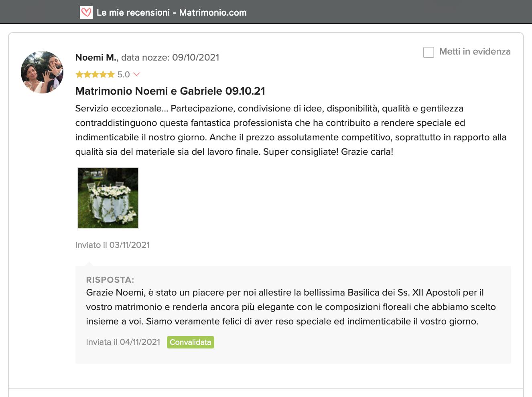Expand the 5.0 rating details chevron
This screenshot has height=397, width=532.
click(136, 75)
